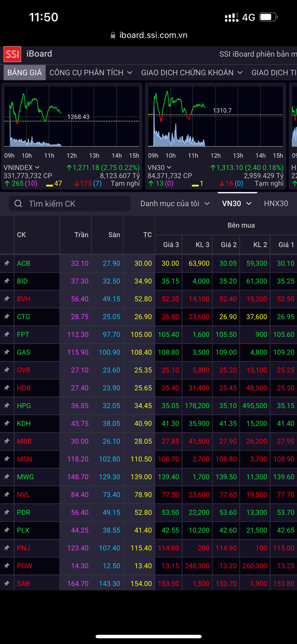This screenshot has height=644, width=297.
Task: Click ACB ceiling price 32.10
Action: tap(79, 264)
